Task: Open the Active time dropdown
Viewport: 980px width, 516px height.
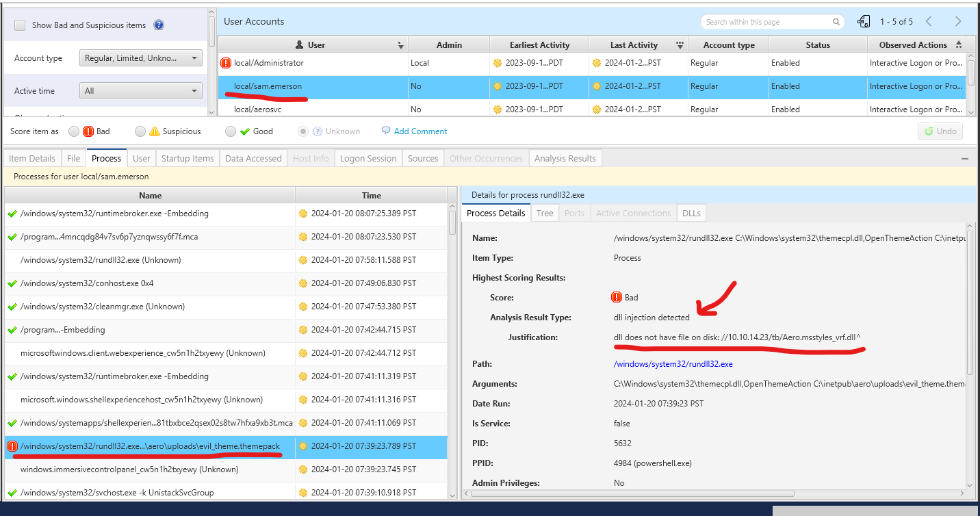Action: [141, 91]
